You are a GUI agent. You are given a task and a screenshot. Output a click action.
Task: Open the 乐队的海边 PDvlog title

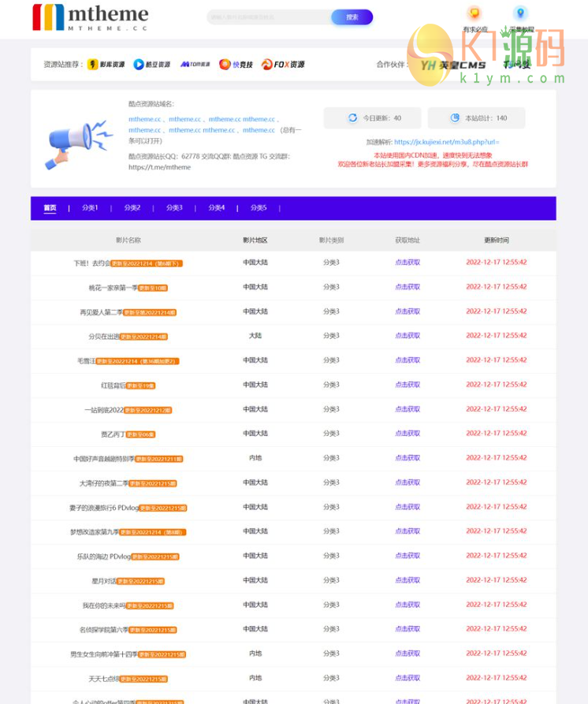pyautogui.click(x=104, y=557)
